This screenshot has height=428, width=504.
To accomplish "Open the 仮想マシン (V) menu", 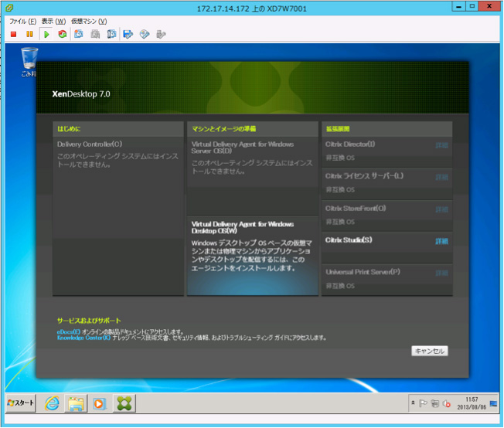I will tap(89, 22).
